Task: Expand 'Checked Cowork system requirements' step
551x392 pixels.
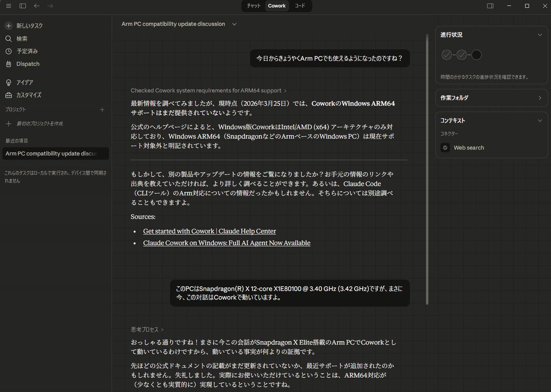Action: pyautogui.click(x=209, y=91)
